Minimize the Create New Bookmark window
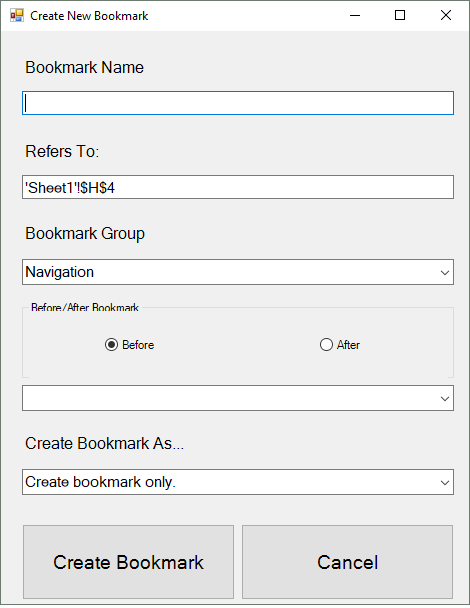The height and width of the screenshot is (608, 470). [355, 16]
